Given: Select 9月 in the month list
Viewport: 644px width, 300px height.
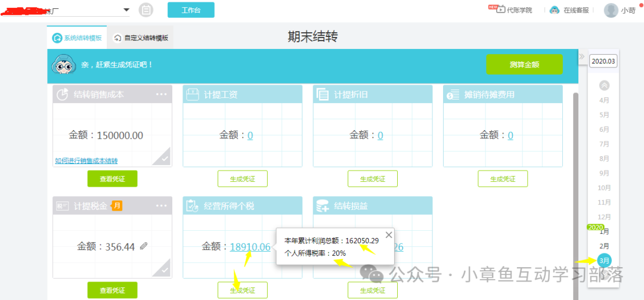Looking at the screenshot, I should 604,173.
